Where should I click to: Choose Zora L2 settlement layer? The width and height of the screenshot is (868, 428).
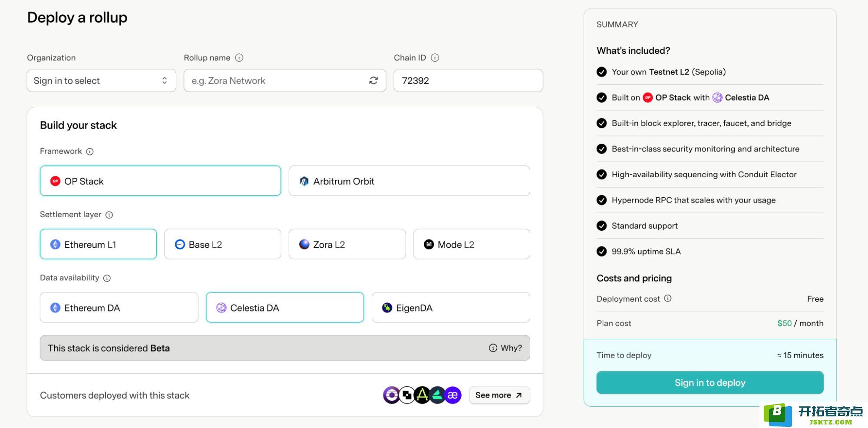[x=347, y=244]
